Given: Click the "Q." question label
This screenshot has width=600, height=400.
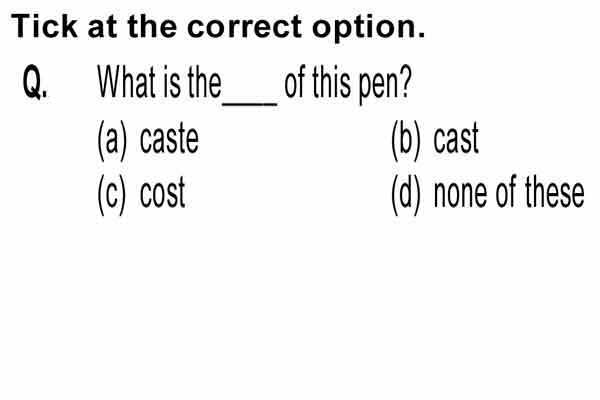Looking at the screenshot, I should click(35, 82).
